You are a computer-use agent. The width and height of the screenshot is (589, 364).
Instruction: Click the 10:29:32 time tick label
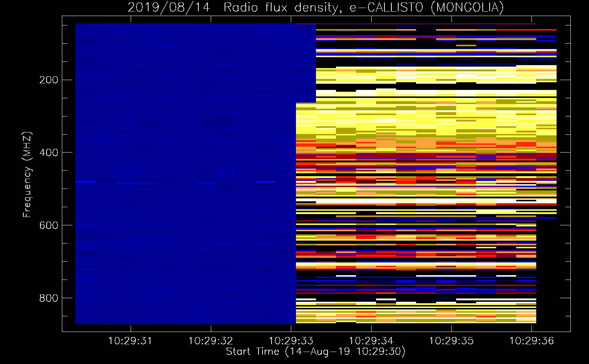tap(211, 341)
